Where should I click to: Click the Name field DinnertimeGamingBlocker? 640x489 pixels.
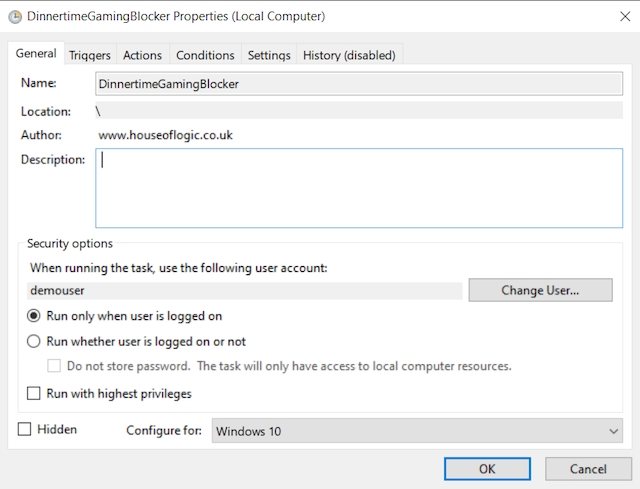tap(359, 84)
